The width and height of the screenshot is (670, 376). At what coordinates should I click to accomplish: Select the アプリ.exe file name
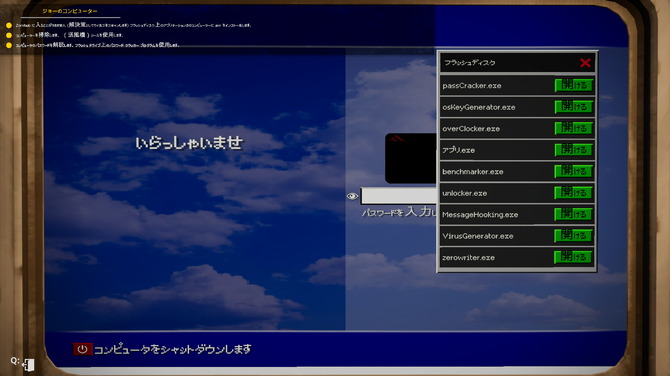point(458,150)
